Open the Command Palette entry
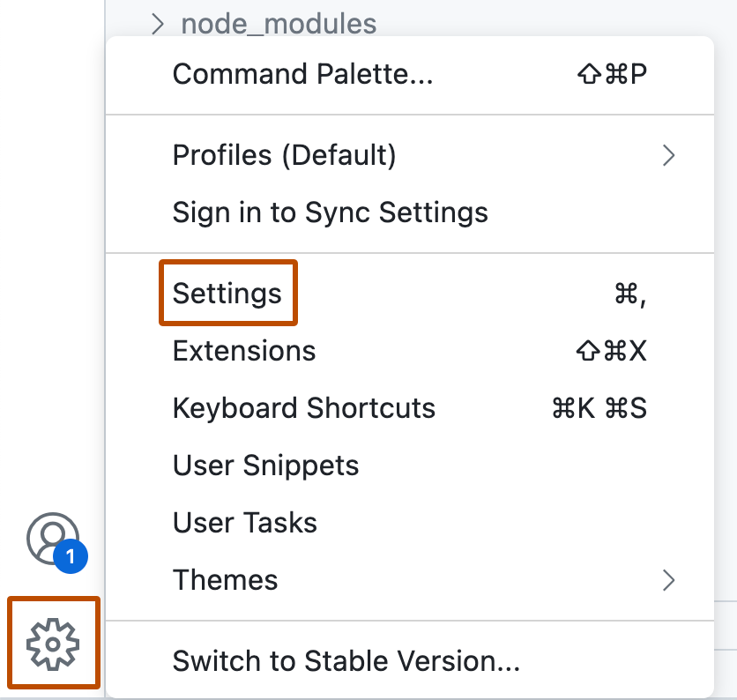The height and width of the screenshot is (700, 737). [x=302, y=74]
